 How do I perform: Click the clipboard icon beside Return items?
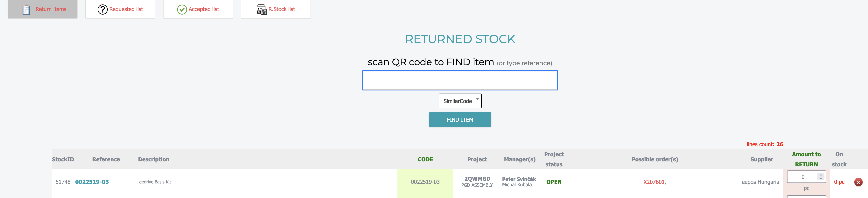pyautogui.click(x=26, y=9)
